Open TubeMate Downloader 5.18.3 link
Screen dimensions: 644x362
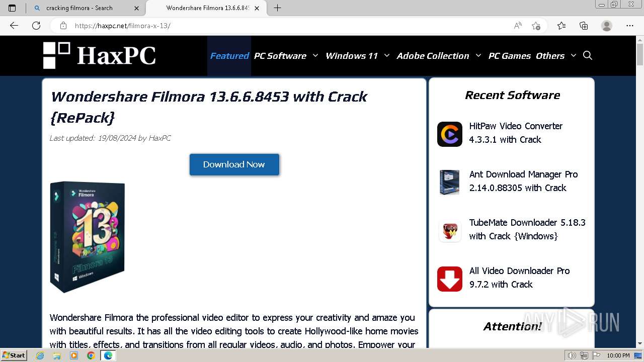(x=527, y=229)
